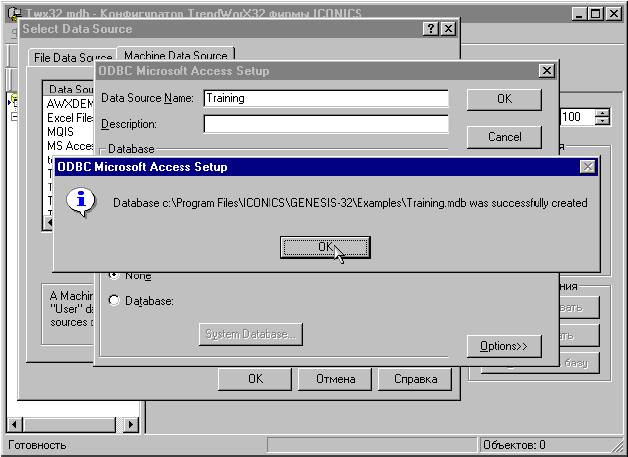Select the None radio button

coord(114,275)
